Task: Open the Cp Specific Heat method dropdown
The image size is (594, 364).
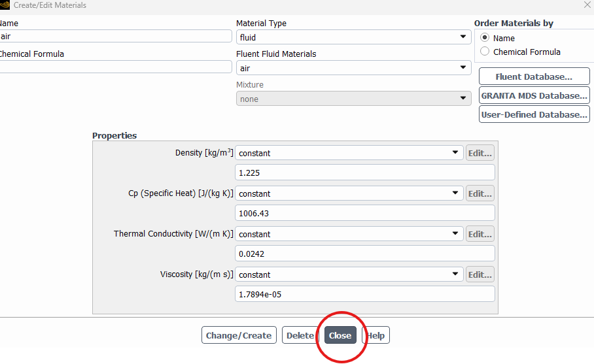Action: coord(349,193)
